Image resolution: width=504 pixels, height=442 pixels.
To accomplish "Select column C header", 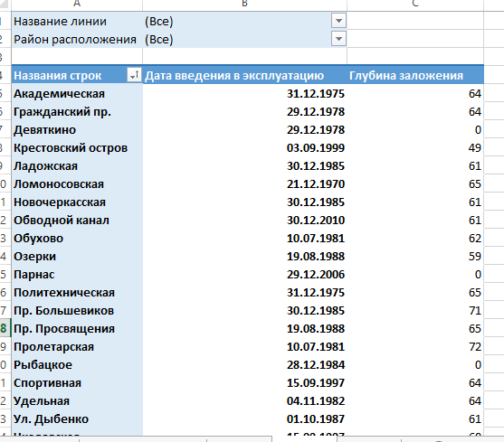I will point(415,5).
